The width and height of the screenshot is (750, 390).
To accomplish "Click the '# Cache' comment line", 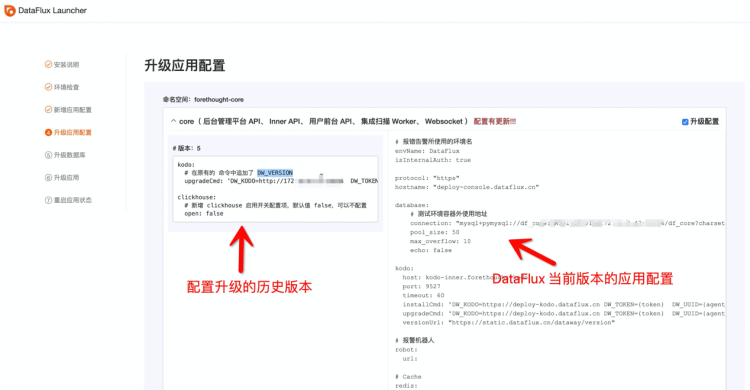I will coord(408,377).
